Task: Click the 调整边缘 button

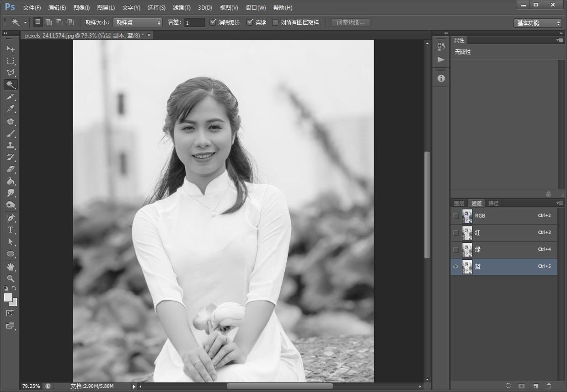Action: coord(350,22)
